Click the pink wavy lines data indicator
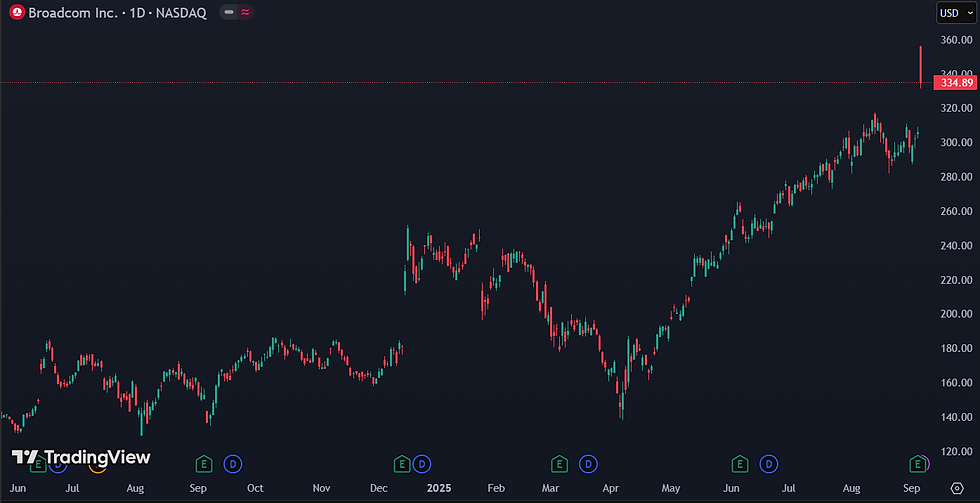This screenshot has width=980, height=503. (245, 12)
